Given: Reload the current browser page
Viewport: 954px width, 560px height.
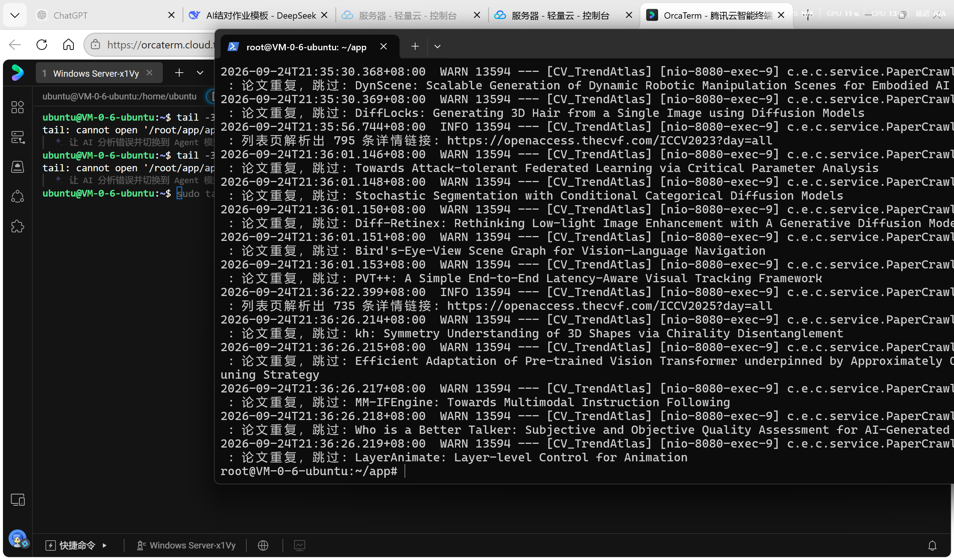Looking at the screenshot, I should (x=42, y=45).
